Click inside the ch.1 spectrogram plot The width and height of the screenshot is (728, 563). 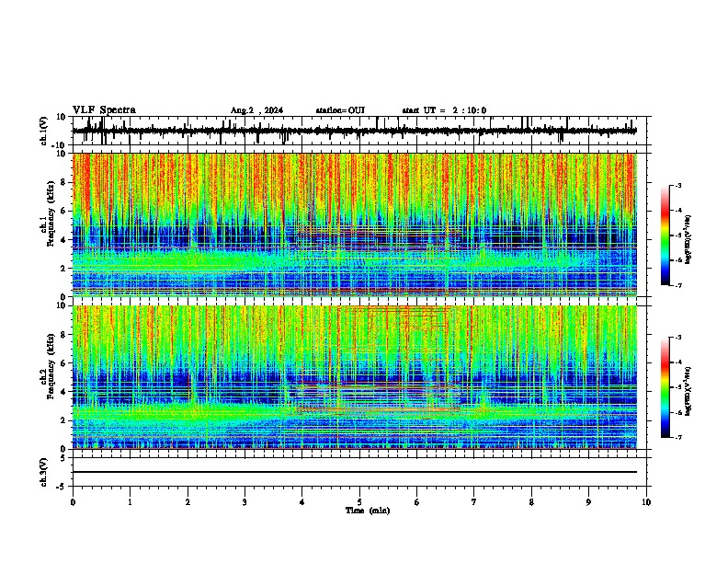click(355, 224)
